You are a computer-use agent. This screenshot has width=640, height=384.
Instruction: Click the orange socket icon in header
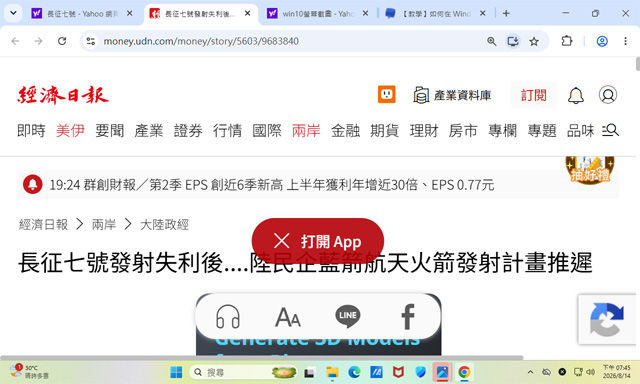coord(387,95)
